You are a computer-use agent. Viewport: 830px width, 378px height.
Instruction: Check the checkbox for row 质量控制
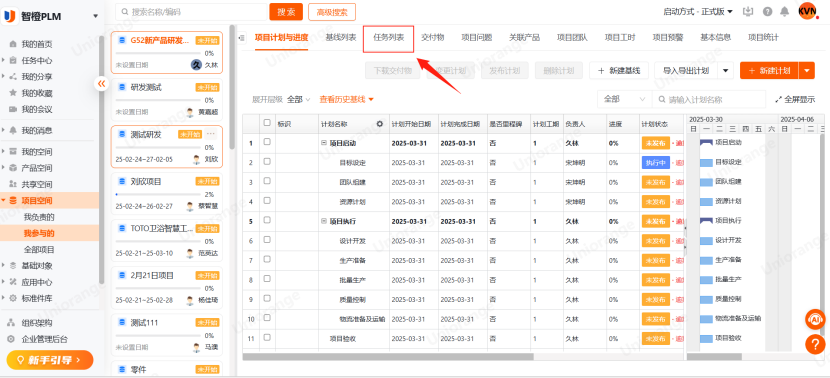click(x=267, y=298)
